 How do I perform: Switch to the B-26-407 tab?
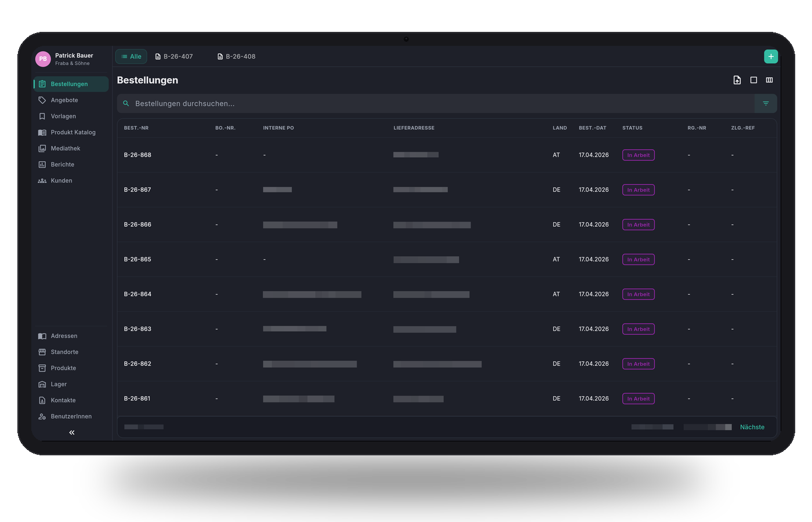coord(174,57)
